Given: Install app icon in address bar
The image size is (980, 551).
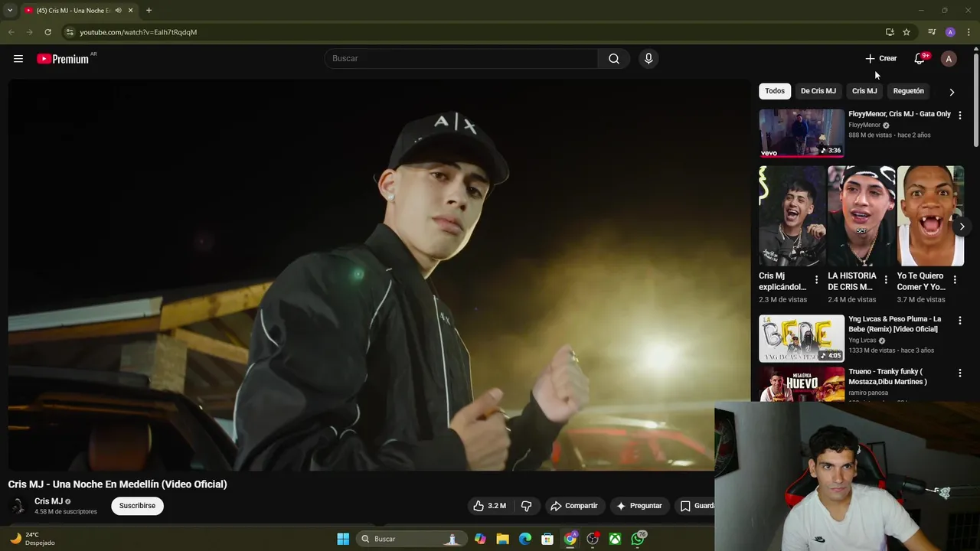Looking at the screenshot, I should 890,32.
